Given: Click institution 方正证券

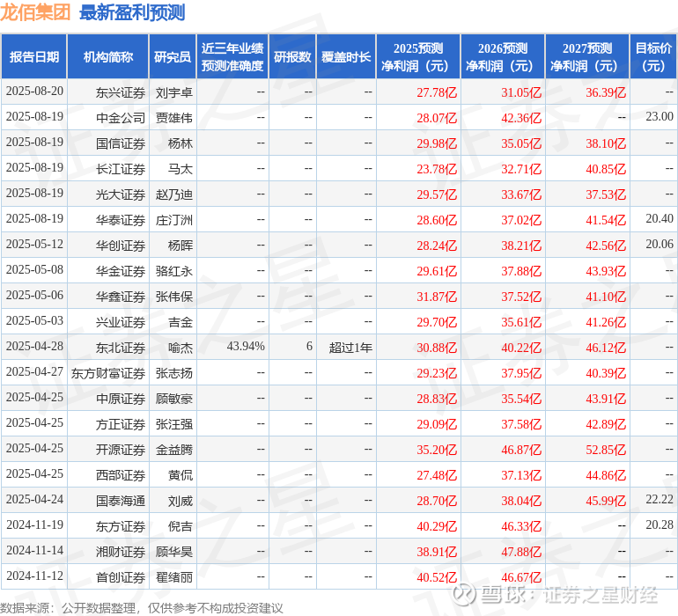Looking at the screenshot, I should [x=121, y=424].
